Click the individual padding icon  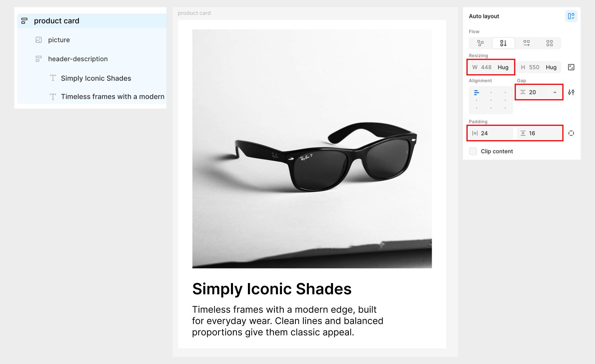click(571, 133)
